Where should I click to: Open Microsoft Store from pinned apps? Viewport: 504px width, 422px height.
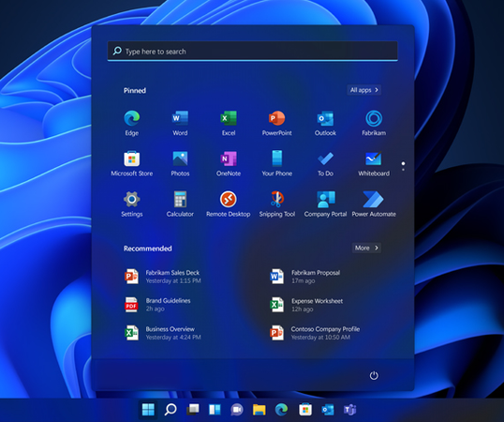click(132, 163)
